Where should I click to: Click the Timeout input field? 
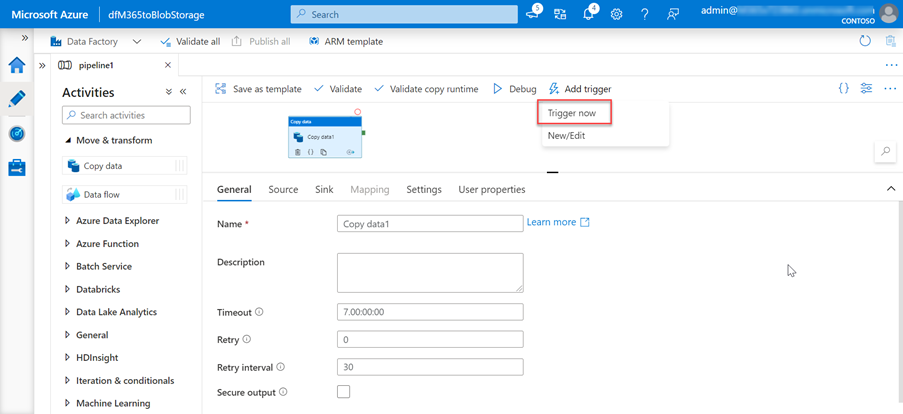click(x=430, y=312)
